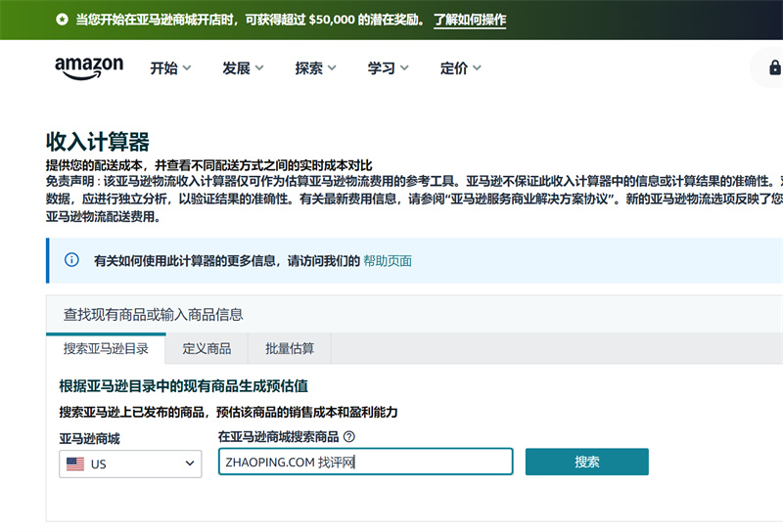Click the lock icon at top right
This screenshot has height=532, width=783.
(774, 67)
